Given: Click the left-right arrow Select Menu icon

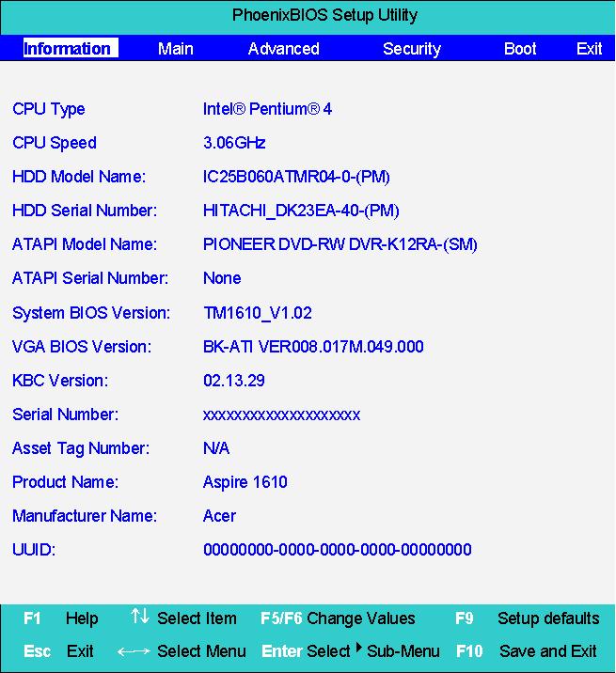Looking at the screenshot, I should coord(134,651).
